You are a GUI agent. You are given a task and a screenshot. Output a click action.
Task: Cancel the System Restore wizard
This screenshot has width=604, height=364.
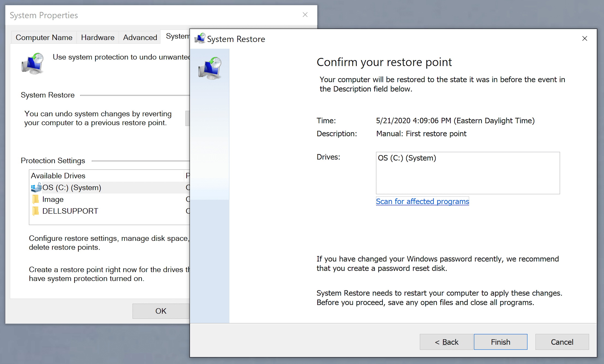point(562,342)
